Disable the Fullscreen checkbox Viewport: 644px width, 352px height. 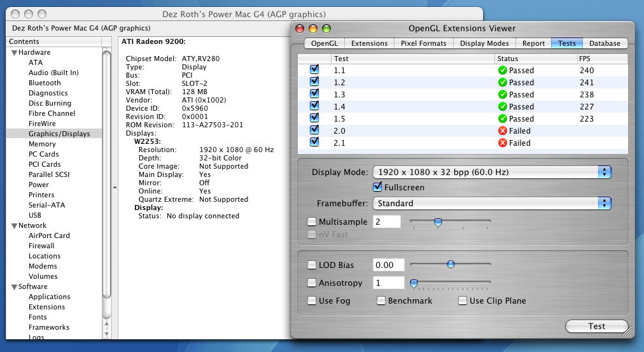tap(377, 187)
